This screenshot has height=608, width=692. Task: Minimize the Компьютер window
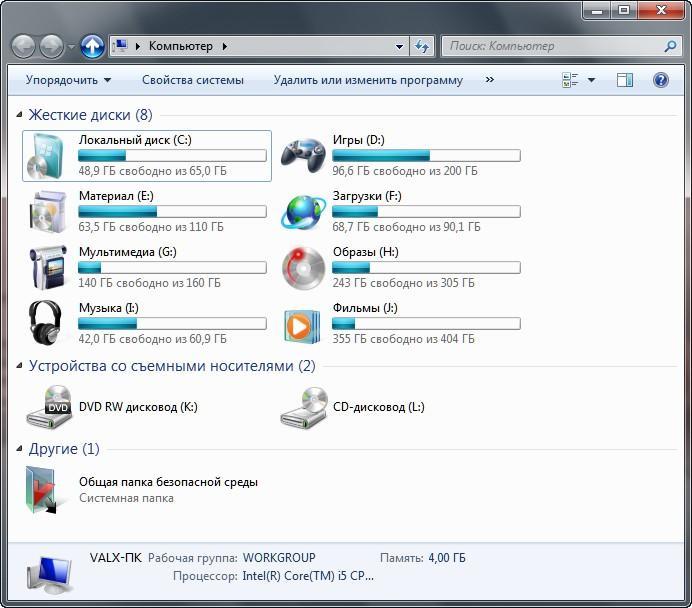597,10
